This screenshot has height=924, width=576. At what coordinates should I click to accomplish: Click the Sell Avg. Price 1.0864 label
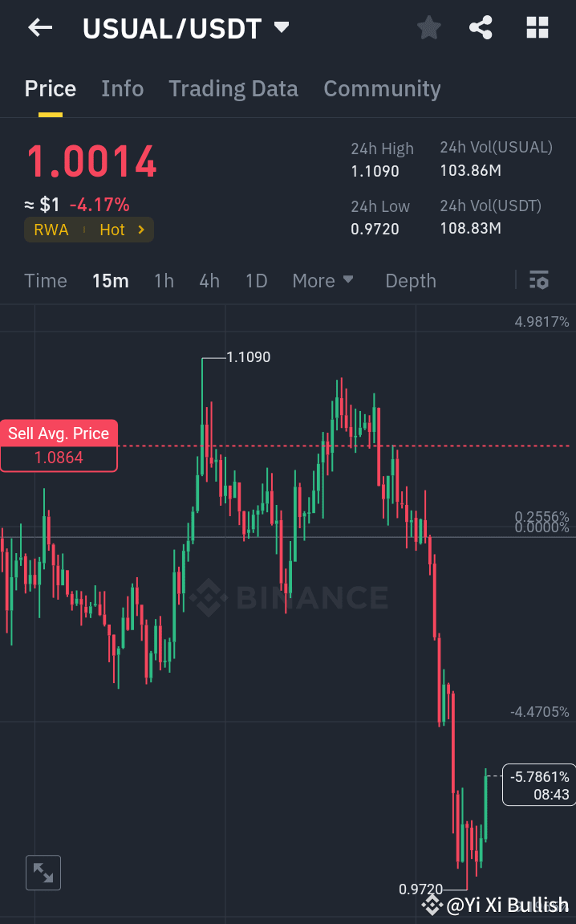click(x=59, y=446)
